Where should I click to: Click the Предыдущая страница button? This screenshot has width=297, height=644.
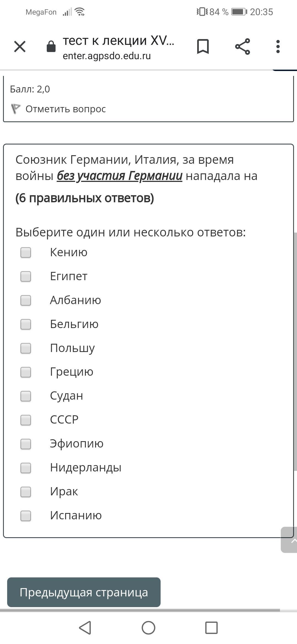click(x=84, y=593)
